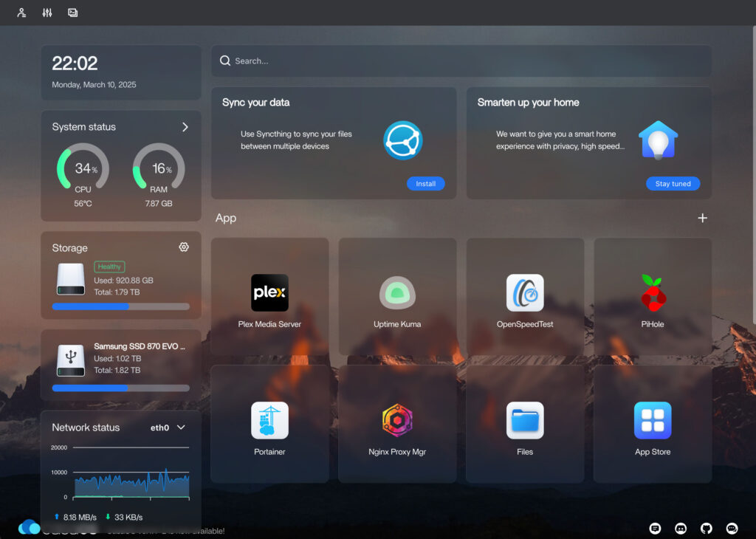Open the terminal icon in the top bar
756x539 pixels.
[72, 13]
